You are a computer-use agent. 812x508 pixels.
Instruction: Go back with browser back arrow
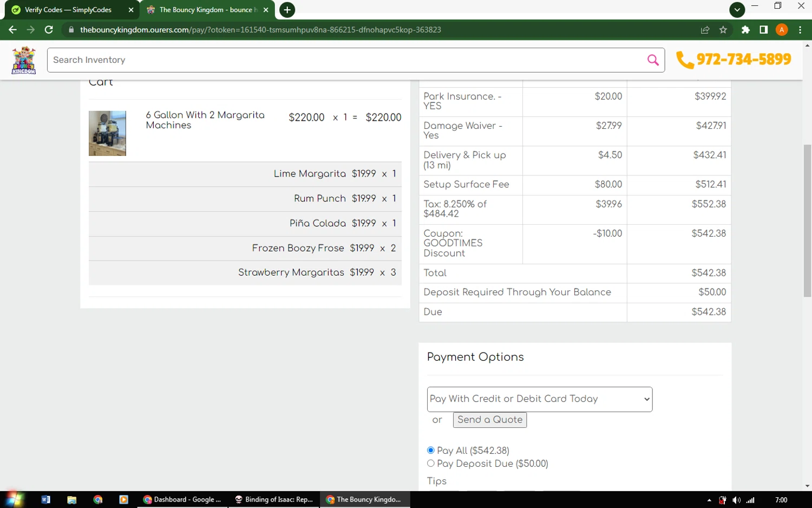click(12, 30)
